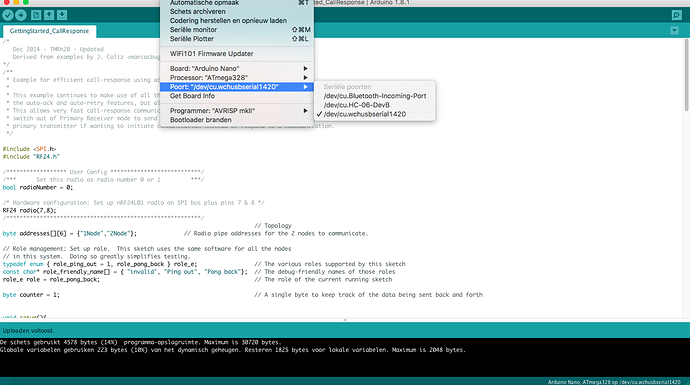Screen dimensions: 690x385
Task: Click the '// Topology' comment
Action: 273,226
